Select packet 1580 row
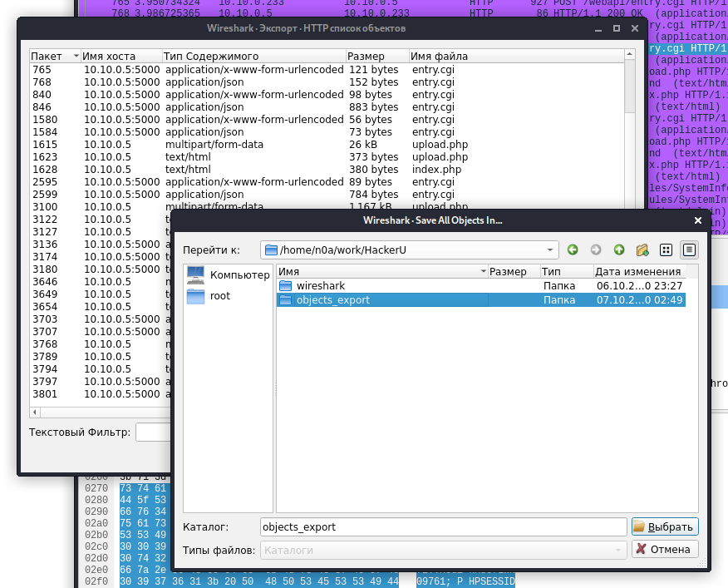Viewport: 728px width, 588px height. pyautogui.click(x=327, y=120)
